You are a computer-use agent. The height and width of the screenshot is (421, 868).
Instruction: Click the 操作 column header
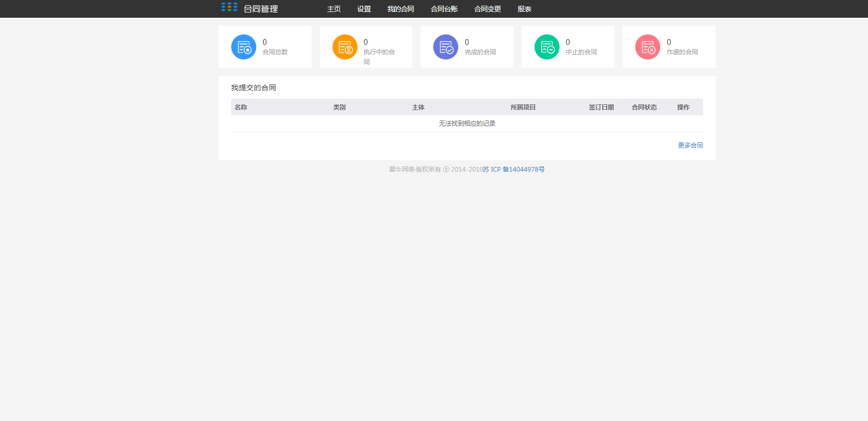click(683, 107)
